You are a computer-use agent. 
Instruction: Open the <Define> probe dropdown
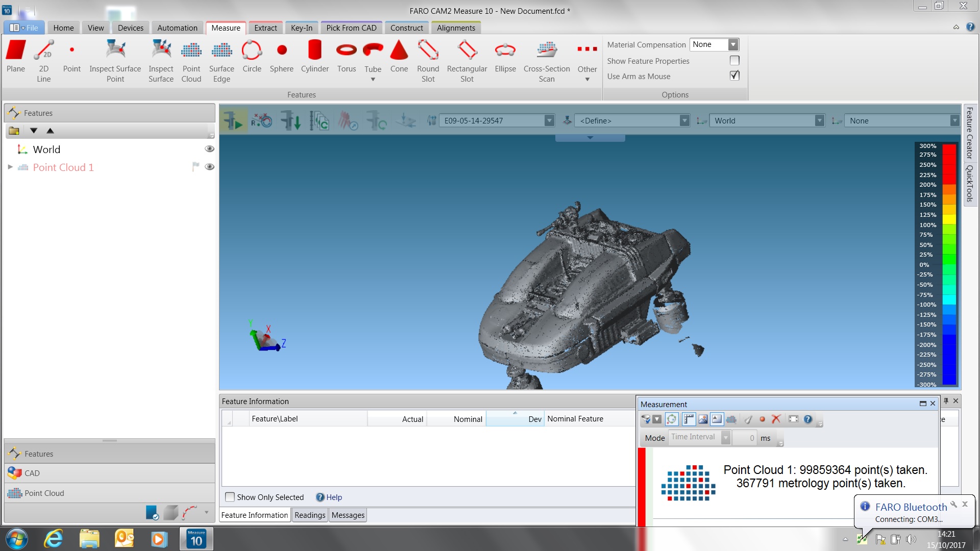click(685, 121)
